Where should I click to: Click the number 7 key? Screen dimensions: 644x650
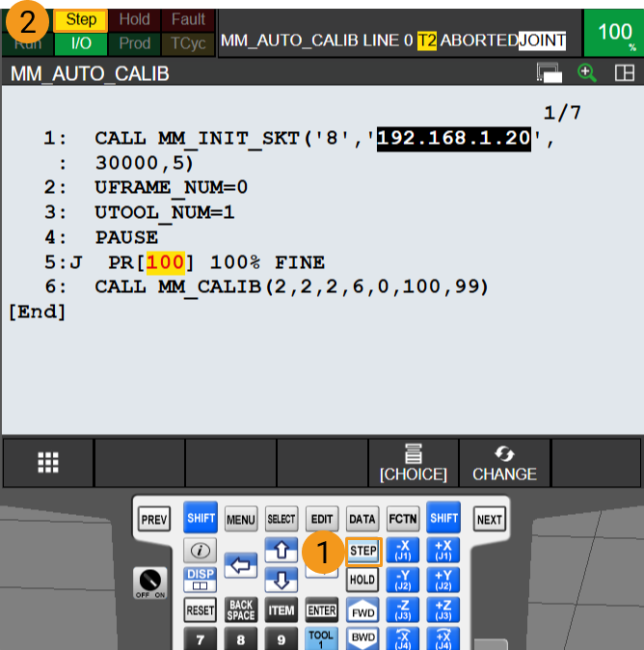(201, 638)
